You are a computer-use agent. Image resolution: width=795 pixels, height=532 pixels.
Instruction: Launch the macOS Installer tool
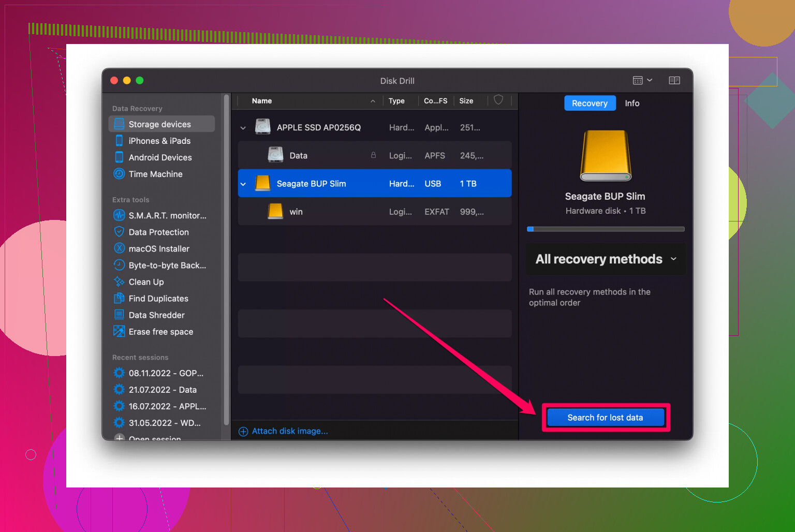(120, 248)
